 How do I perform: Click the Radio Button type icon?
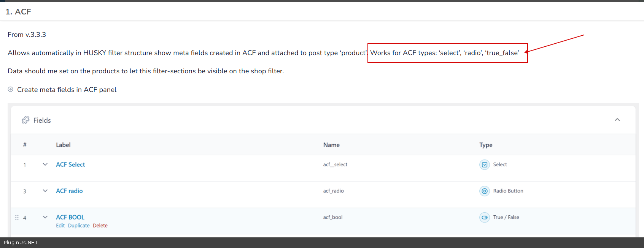click(484, 191)
